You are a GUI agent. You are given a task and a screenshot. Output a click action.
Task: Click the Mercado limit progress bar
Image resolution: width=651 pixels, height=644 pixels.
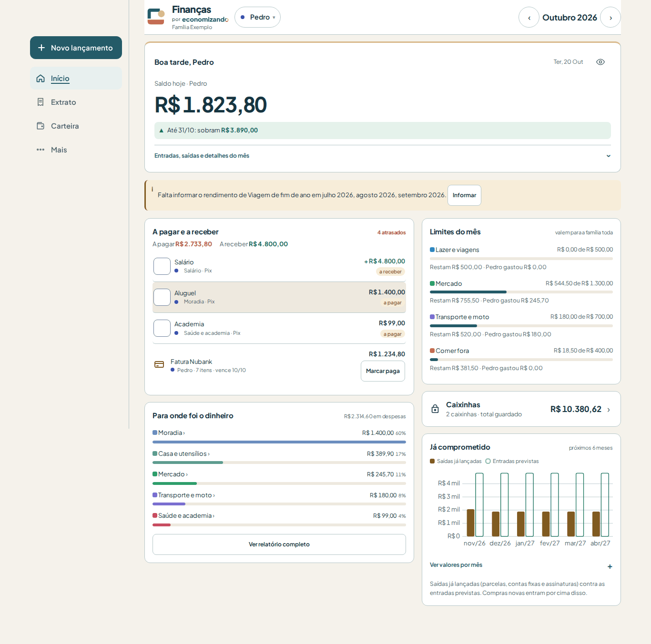[521, 292]
